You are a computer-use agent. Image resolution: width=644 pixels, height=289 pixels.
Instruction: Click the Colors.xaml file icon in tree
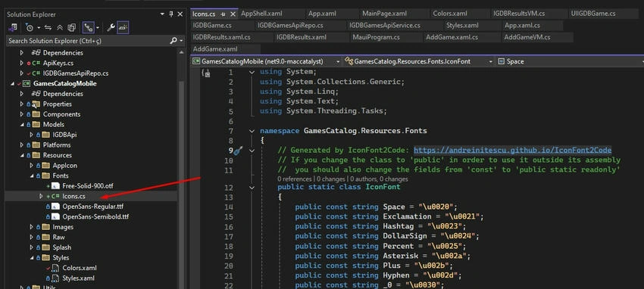(55, 268)
